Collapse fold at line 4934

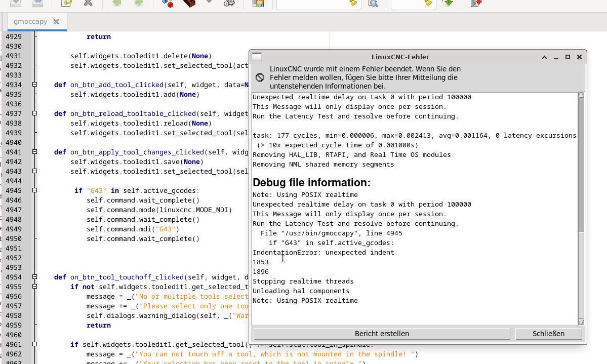click(34, 85)
